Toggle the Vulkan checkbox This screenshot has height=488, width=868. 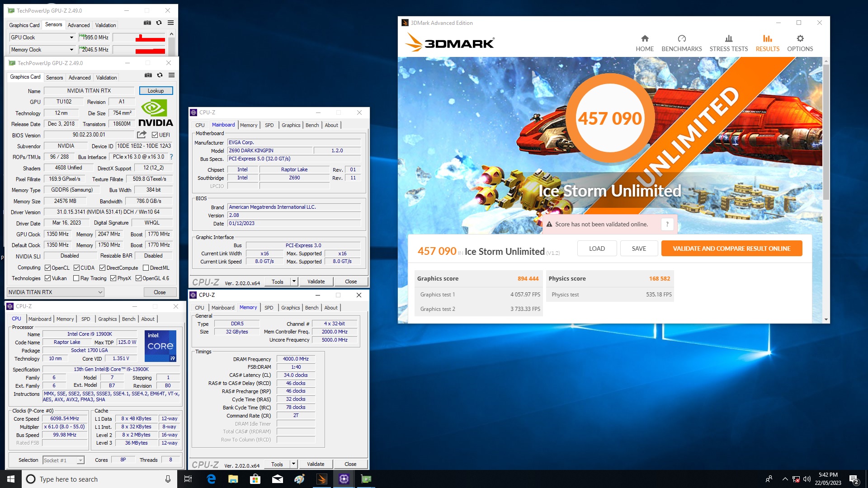click(47, 278)
